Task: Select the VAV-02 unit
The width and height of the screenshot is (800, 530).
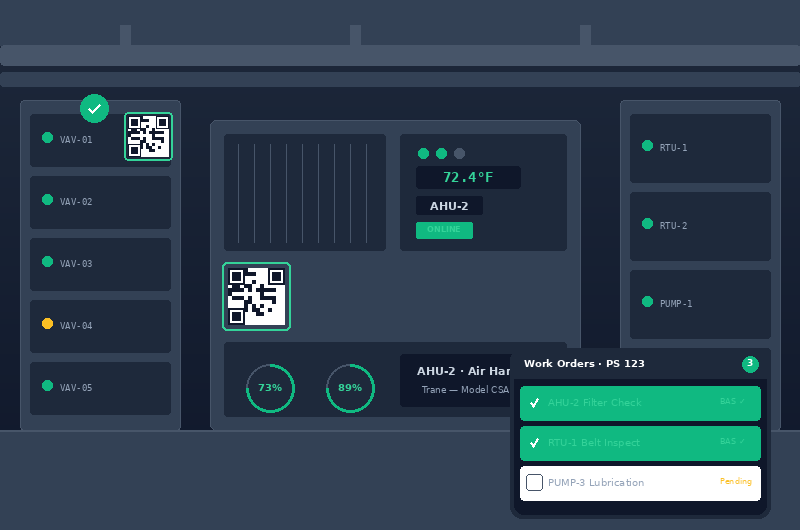Action: point(100,202)
